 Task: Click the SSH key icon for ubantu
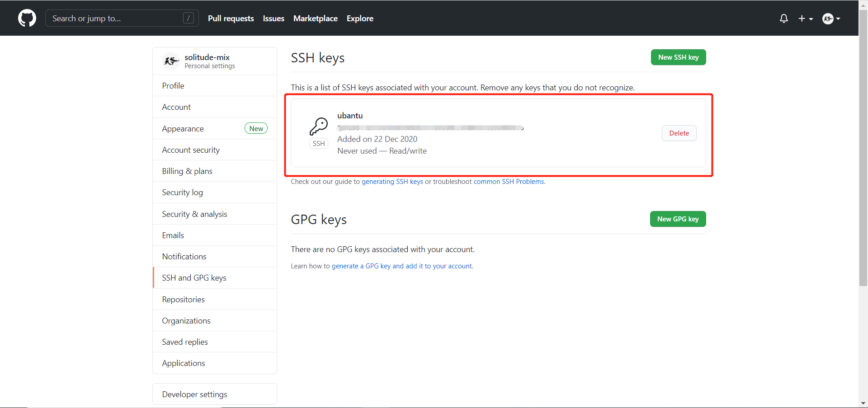(x=319, y=127)
